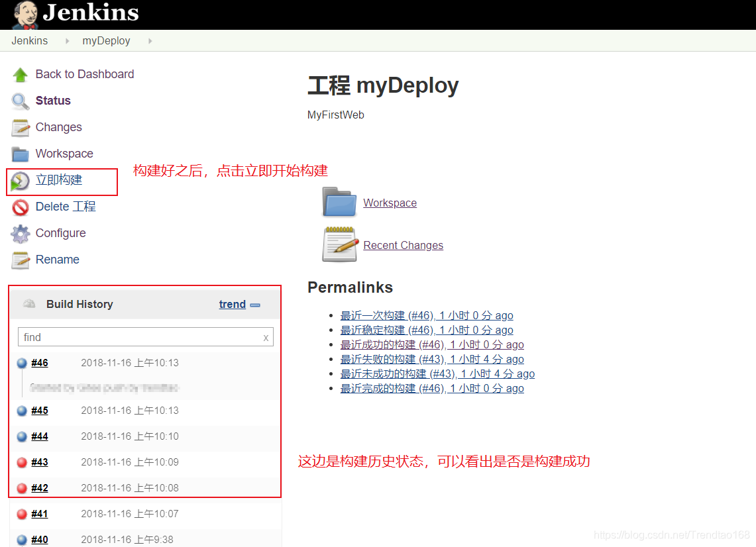Image resolution: width=756 pixels, height=547 pixels.
Task: Open build #42 link
Action: coord(40,488)
